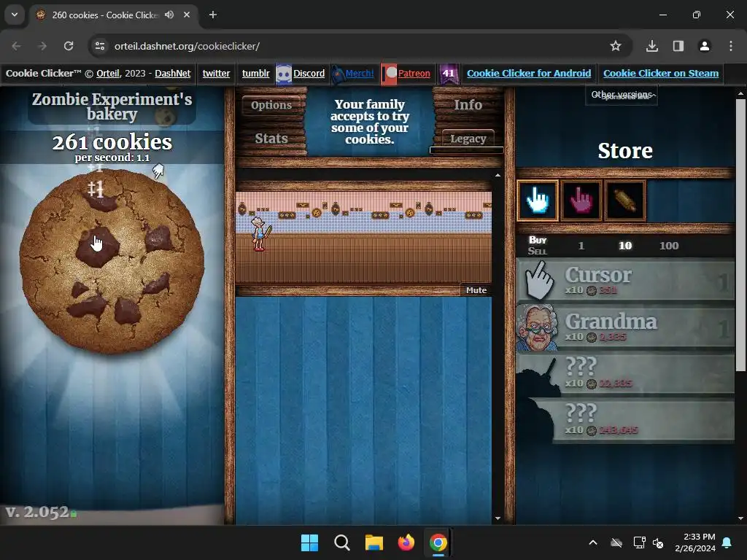Viewport: 747px width, 560px height.
Task: View site information icon in address bar
Action: [x=100, y=46]
